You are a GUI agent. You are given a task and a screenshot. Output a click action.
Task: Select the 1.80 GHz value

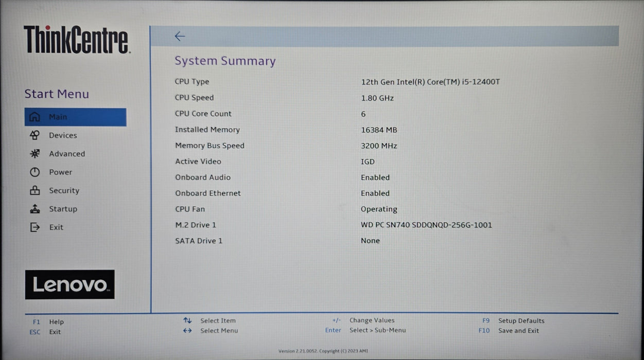click(377, 98)
